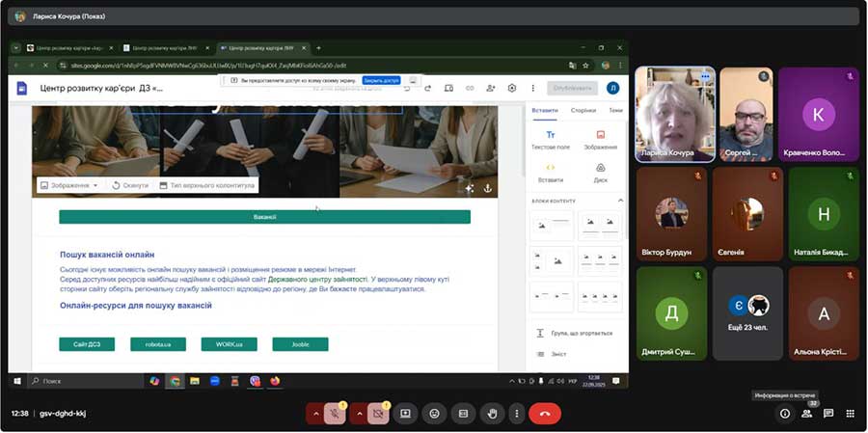Screen dimensions: 868x433
Task: Click the Jooble button
Action: click(x=300, y=344)
